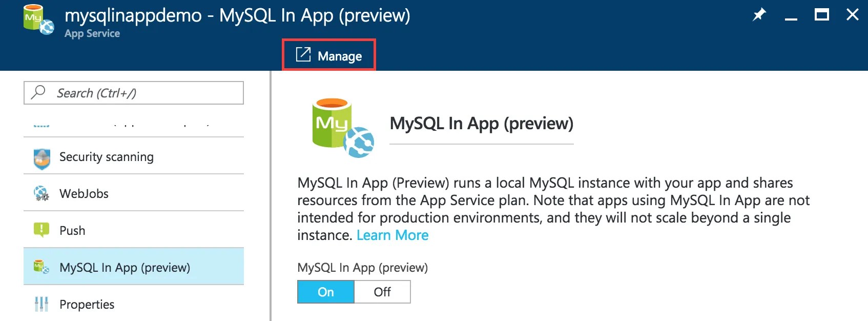Click the MySQL In App (preview) heading
868x321 pixels.
point(482,124)
